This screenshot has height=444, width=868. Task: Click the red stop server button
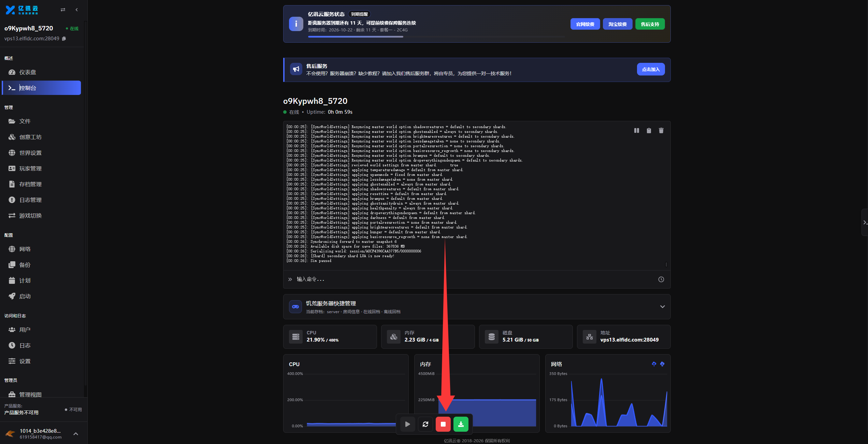(443, 424)
